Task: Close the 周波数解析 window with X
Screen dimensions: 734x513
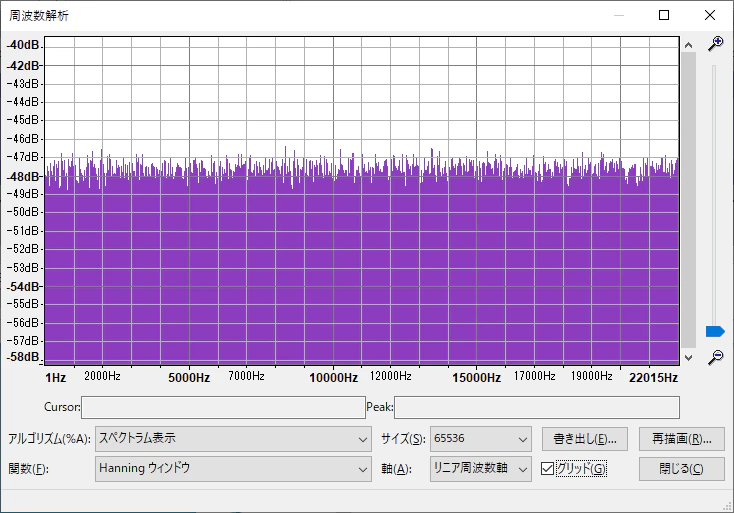Action: pyautogui.click(x=710, y=15)
